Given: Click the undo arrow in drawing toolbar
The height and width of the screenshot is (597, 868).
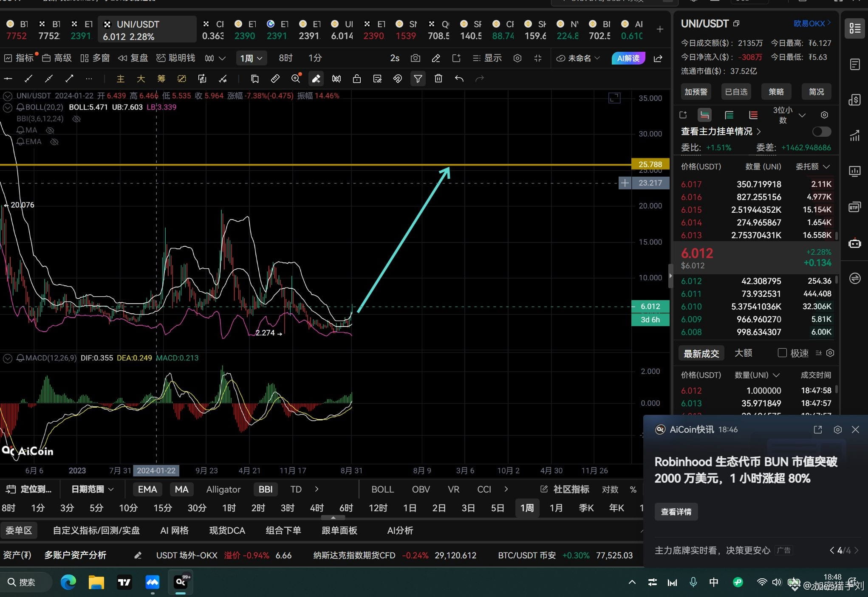Looking at the screenshot, I should coord(459,79).
